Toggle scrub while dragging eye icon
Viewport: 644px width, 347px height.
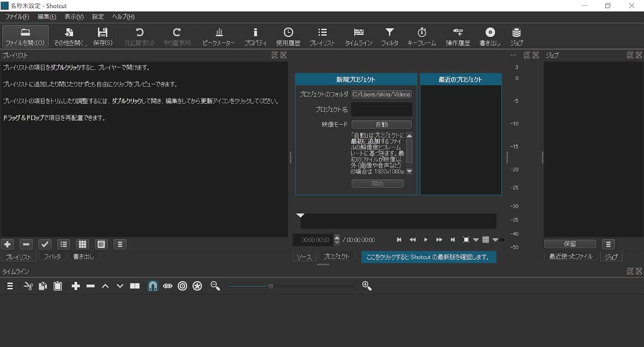pos(168,286)
